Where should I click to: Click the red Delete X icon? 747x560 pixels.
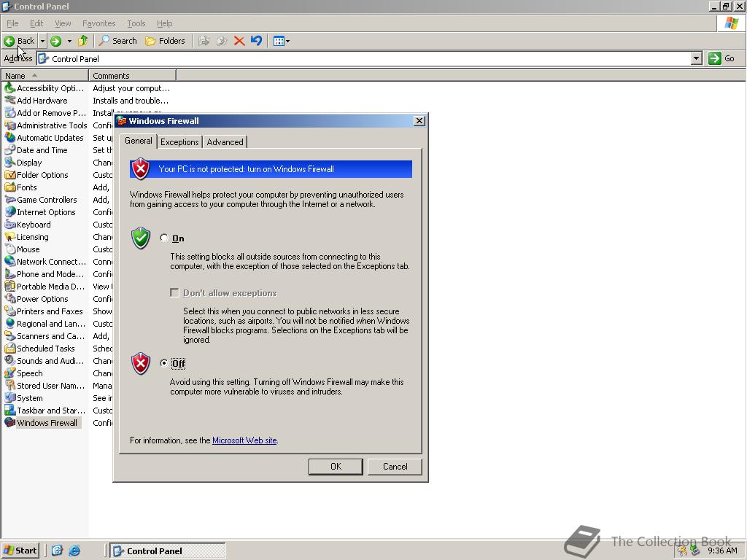tap(239, 41)
